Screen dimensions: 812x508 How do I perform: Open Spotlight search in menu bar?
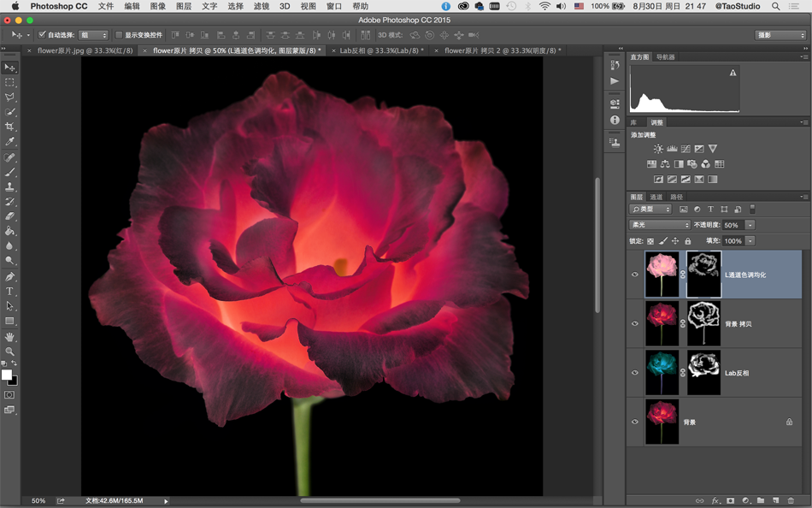(x=776, y=6)
